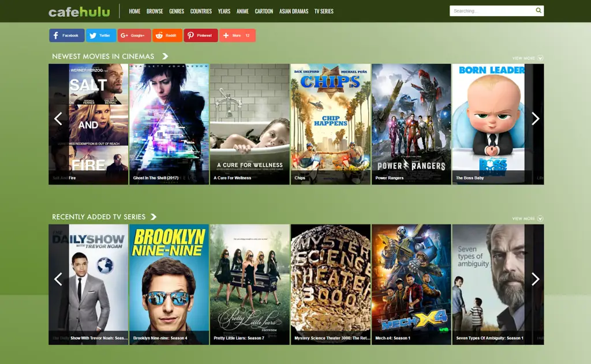Open More sharing options button

[237, 35]
